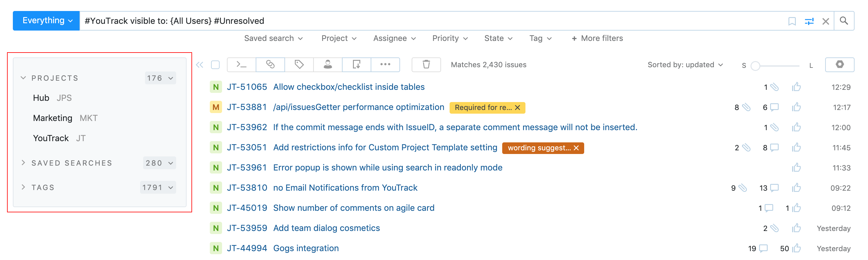Open 'Allow checkbox/checklist inside tables' issue
This screenshot has height=260, width=868.
point(349,87)
